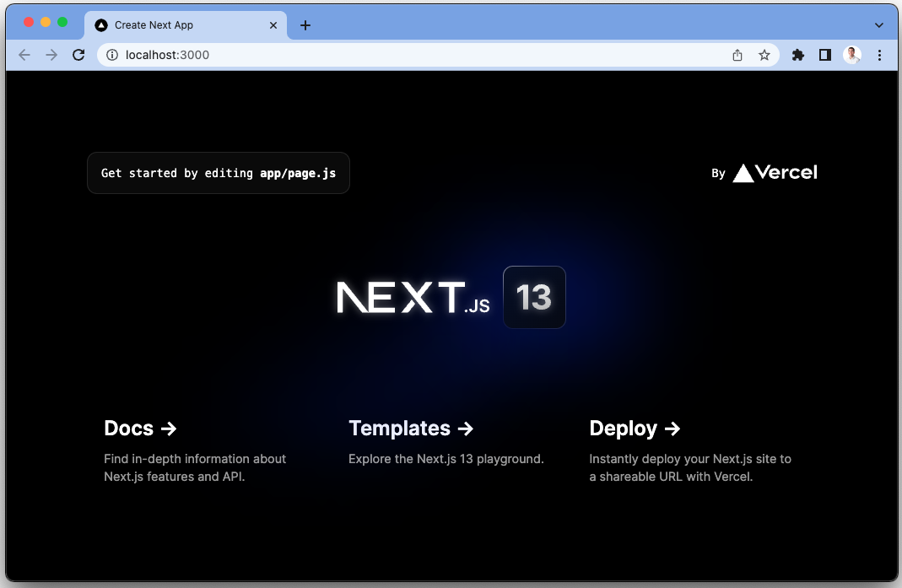Open site information via padlock icon
The height and width of the screenshot is (588, 902).
point(111,54)
